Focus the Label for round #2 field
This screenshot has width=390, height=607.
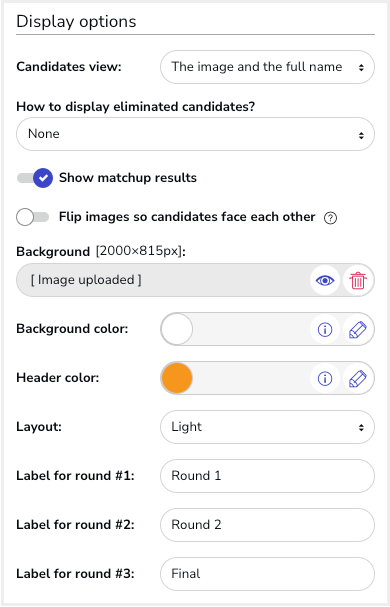(267, 525)
